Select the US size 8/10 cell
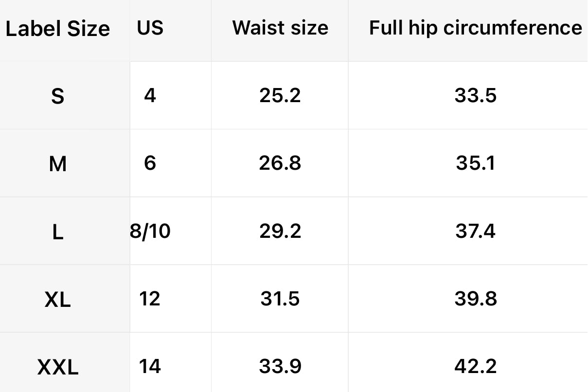This screenshot has height=392, width=588. coord(150,231)
